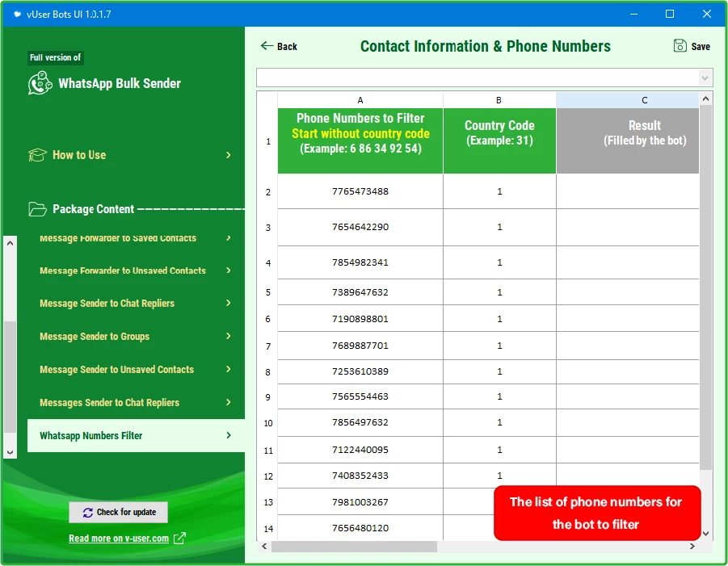Minimize the vUser Bots UI window
Image resolution: width=728 pixels, height=566 pixels.
[x=633, y=14]
